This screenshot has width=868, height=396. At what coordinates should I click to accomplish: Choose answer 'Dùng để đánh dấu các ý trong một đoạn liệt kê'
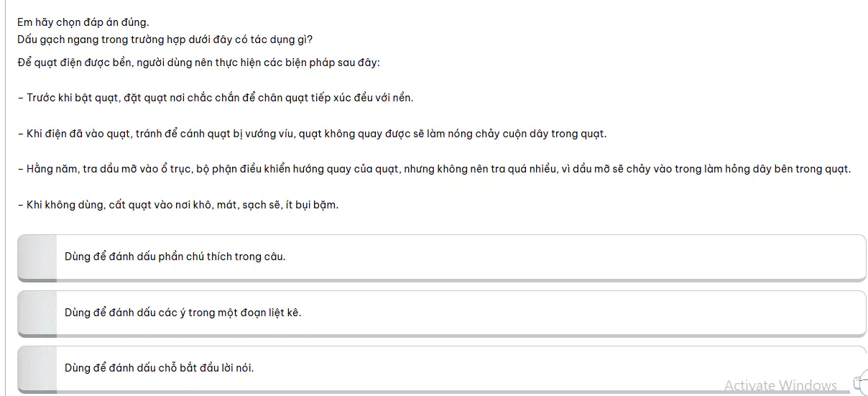point(442,313)
